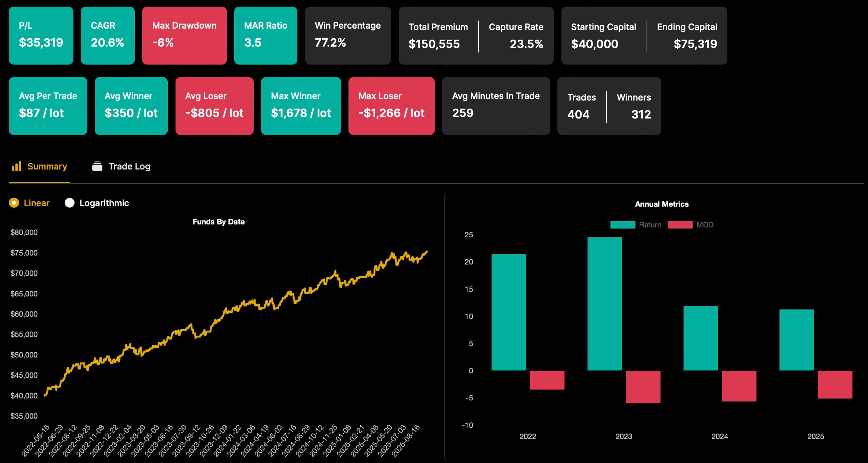Click the 2024 MDD red bar
The height and width of the screenshot is (463, 868).
click(739, 386)
